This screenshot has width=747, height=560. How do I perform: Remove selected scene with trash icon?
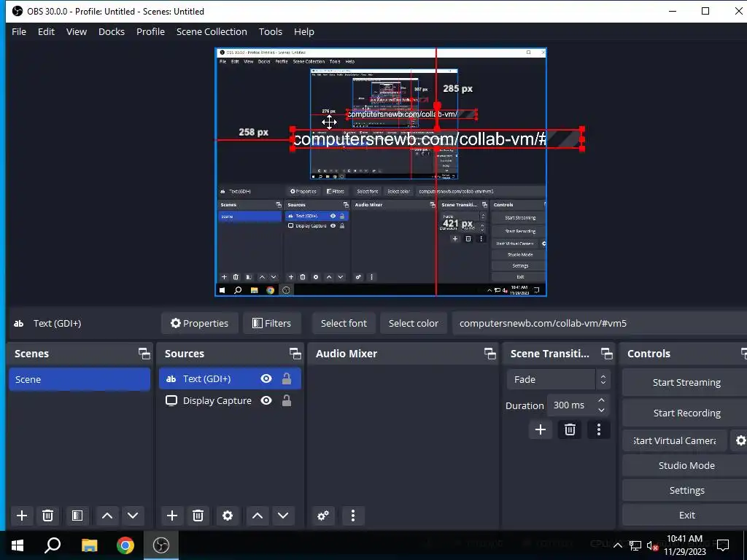pyautogui.click(x=47, y=516)
